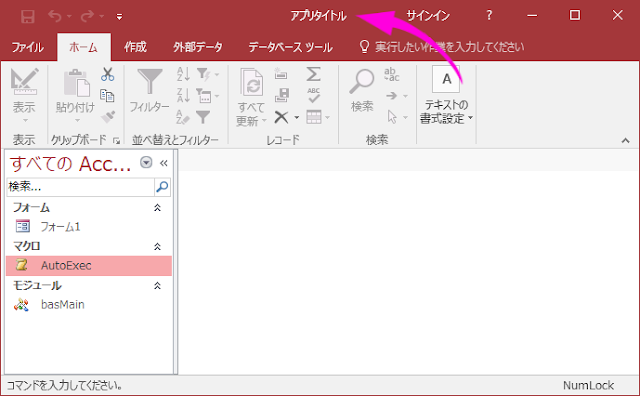Screen dimensions: 640x396
Task: Switch to the 作成 tab
Action: pyautogui.click(x=135, y=47)
